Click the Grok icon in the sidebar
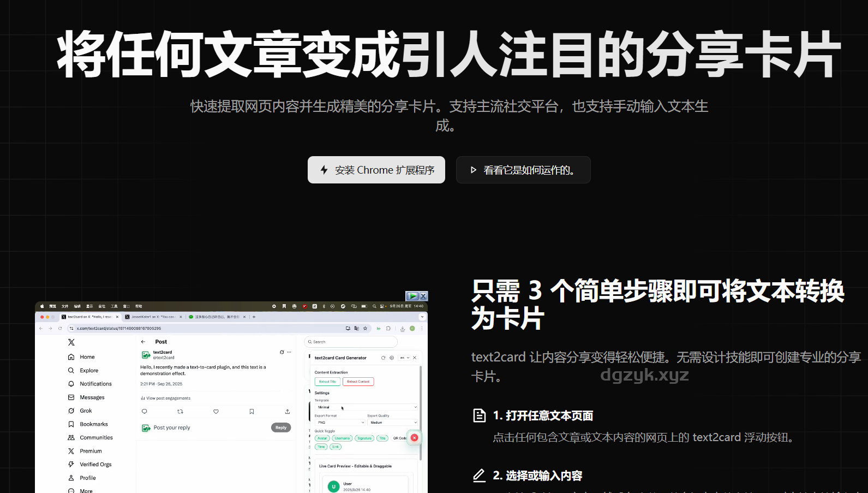Viewport: 868px width, 493px height. point(71,411)
